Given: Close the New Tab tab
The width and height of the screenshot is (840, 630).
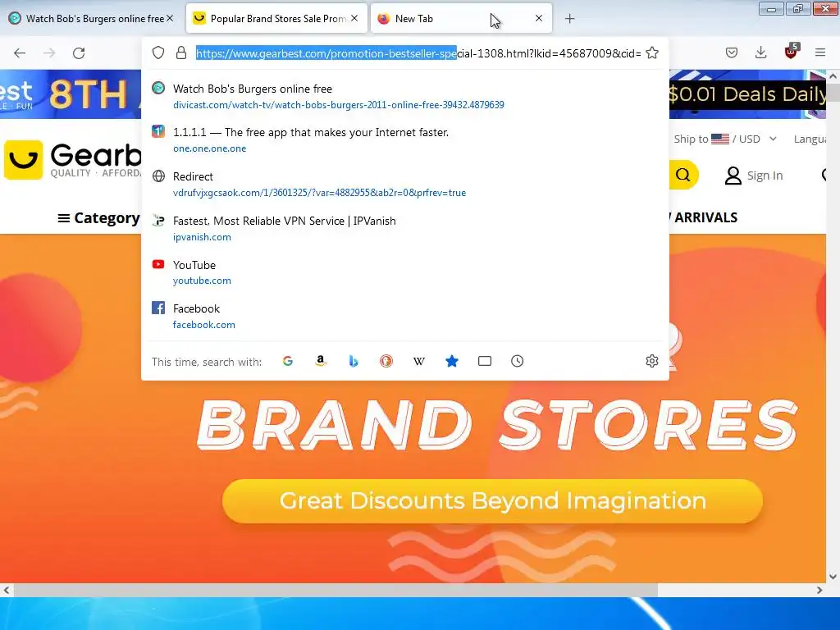Looking at the screenshot, I should tap(538, 18).
